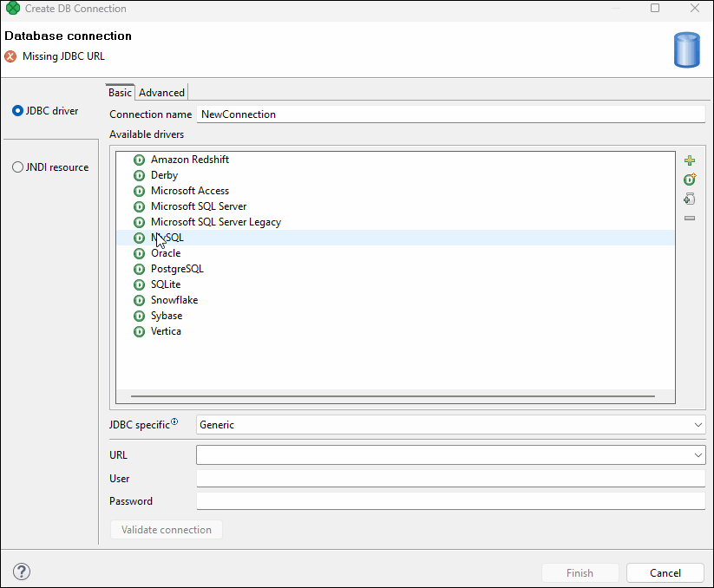The width and height of the screenshot is (714, 588).
Task: Click the info icon next to MySQL driver
Action: point(139,238)
